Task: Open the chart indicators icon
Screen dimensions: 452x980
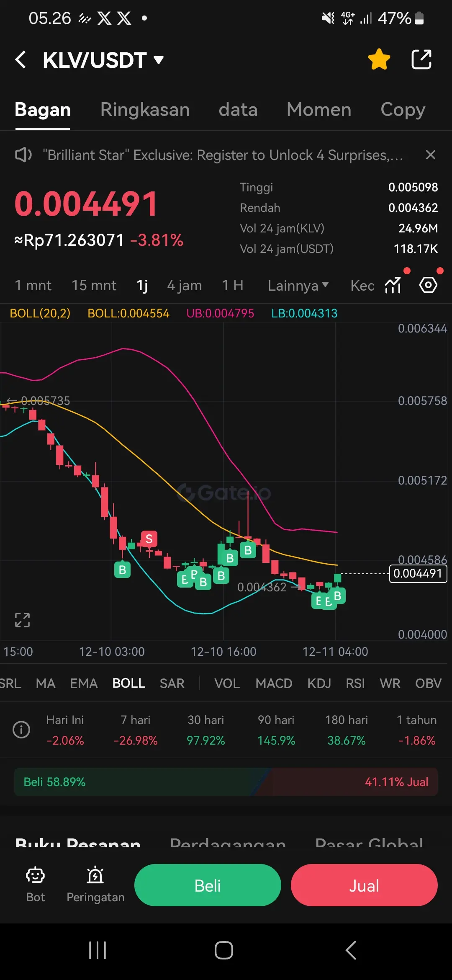Action: (x=393, y=285)
